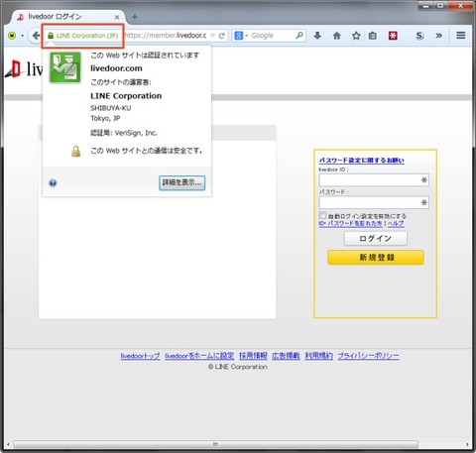Click the help question mark icon
The width and height of the screenshot is (476, 453).
53,182
